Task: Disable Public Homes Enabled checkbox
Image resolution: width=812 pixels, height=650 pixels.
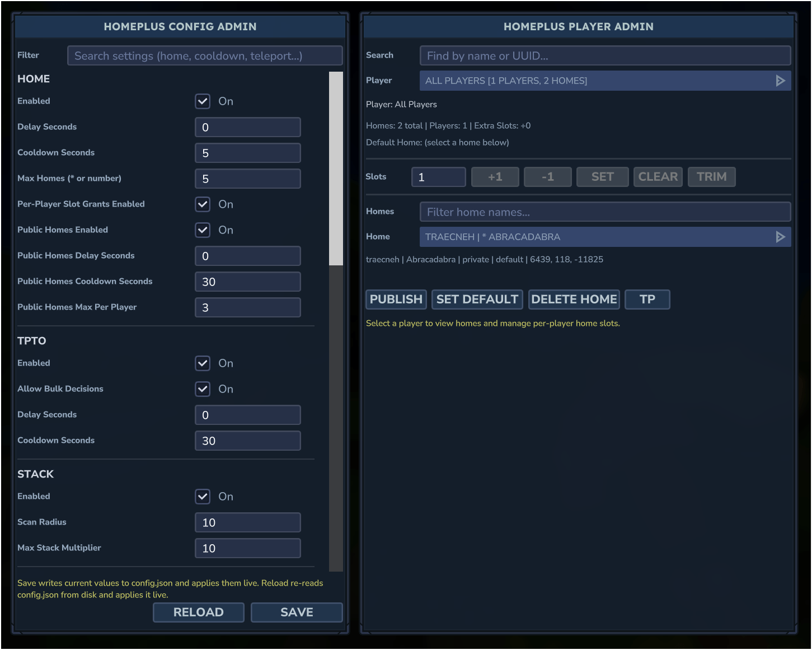Action: point(203,230)
